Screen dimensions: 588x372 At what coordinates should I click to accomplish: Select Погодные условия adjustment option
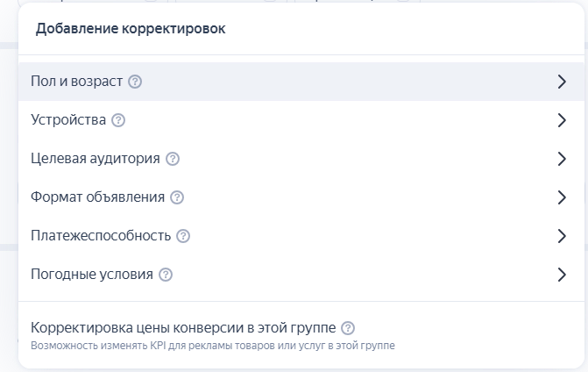click(301, 275)
